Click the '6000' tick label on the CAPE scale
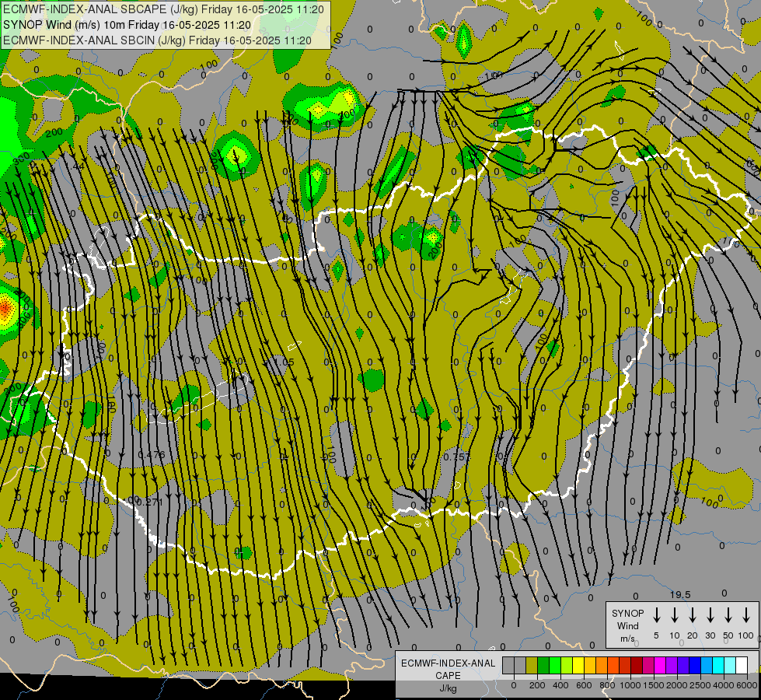 point(747,685)
